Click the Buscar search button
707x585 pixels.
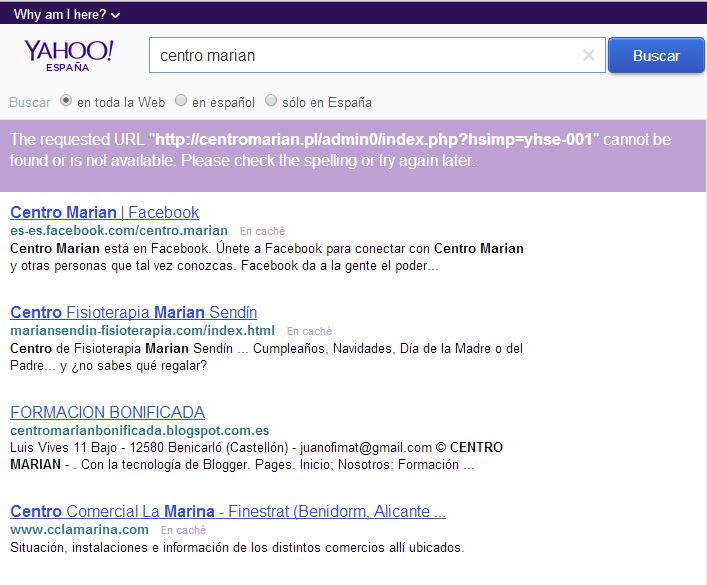pos(656,55)
